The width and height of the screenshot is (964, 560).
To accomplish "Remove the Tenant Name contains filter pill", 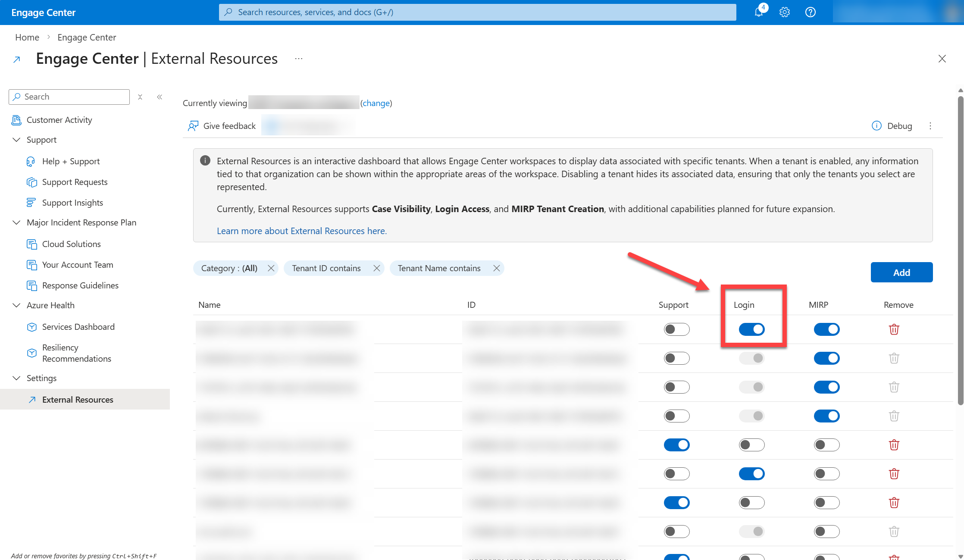I will coord(497,268).
